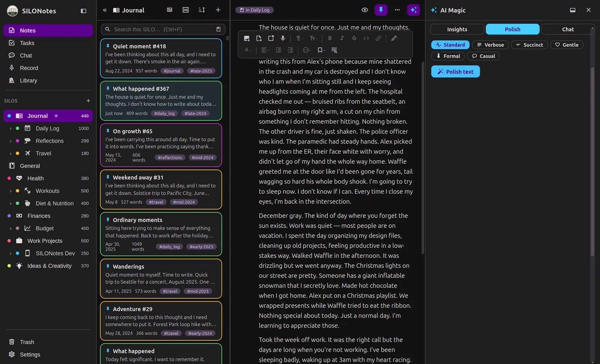Image resolution: width=600 pixels, height=364 pixels.
Task: Apply strikethrough formatting
Action: tap(354, 38)
